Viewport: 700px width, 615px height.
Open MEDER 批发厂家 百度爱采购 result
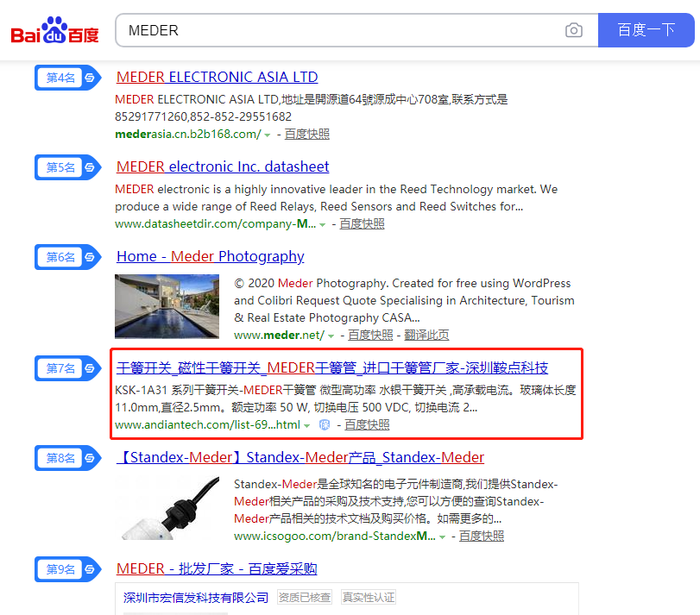pos(217,568)
